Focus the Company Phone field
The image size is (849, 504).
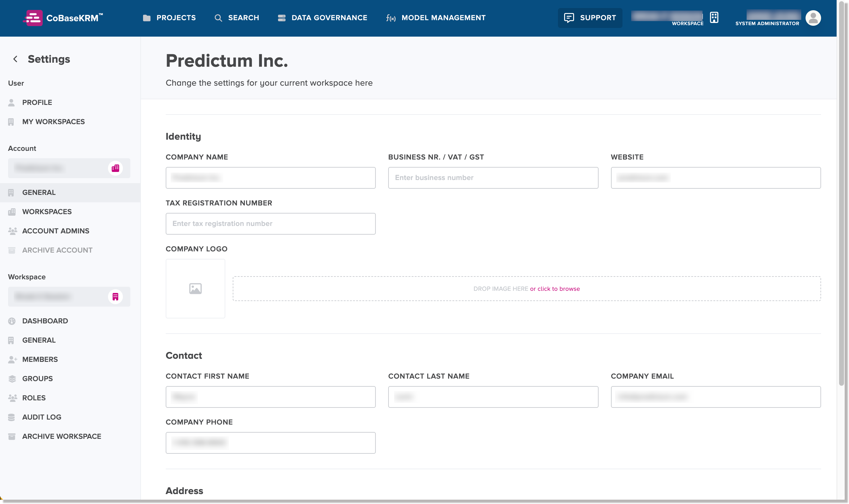[x=270, y=443]
